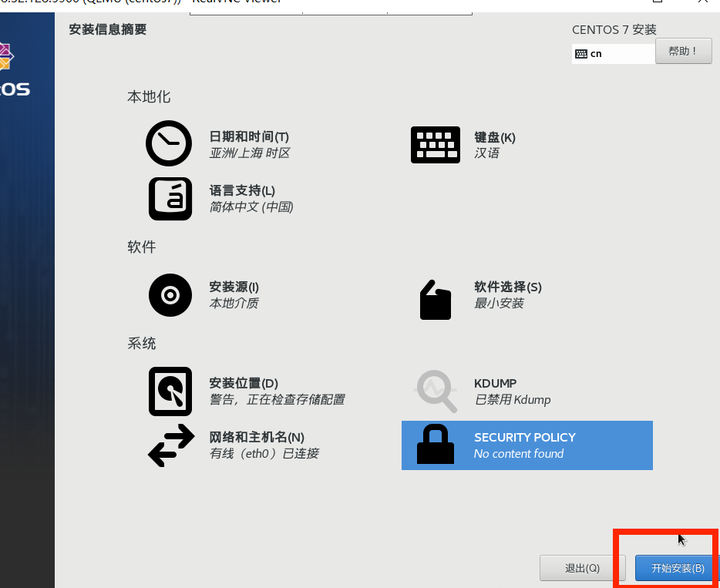Open the KDUMP magnifier icon
Screen dimensions: 720x588
(436, 391)
